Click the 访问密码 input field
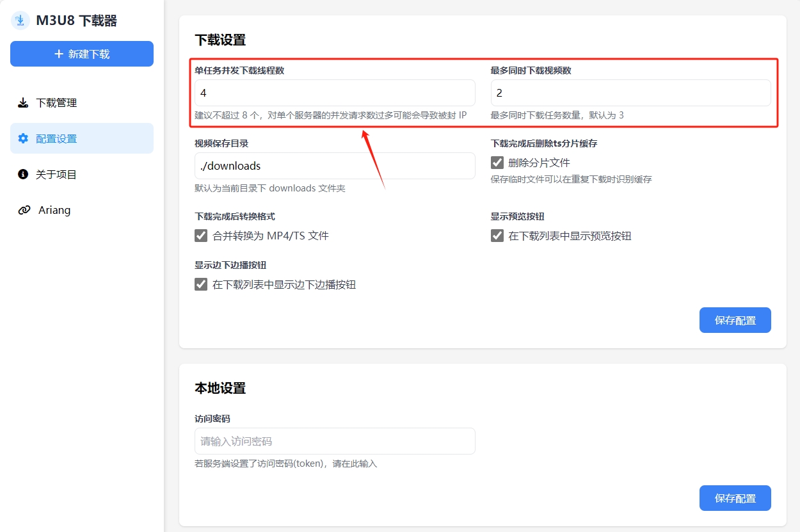800x532 pixels. (335, 441)
